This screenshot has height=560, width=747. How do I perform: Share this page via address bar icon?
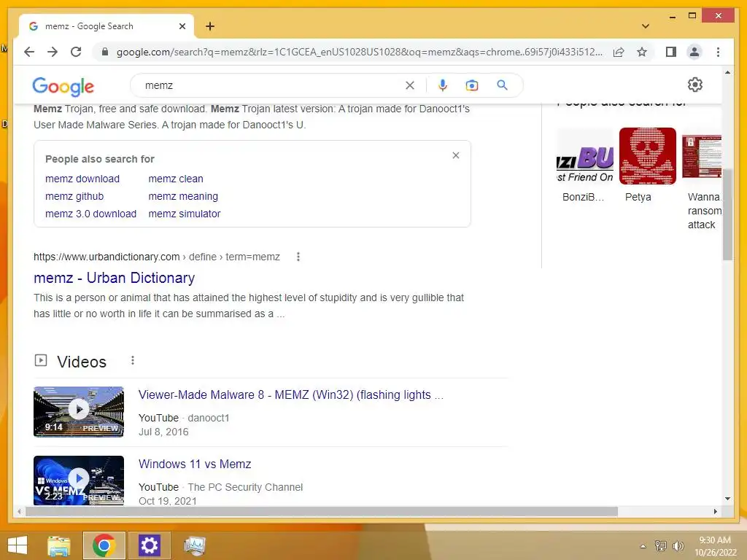coord(619,52)
